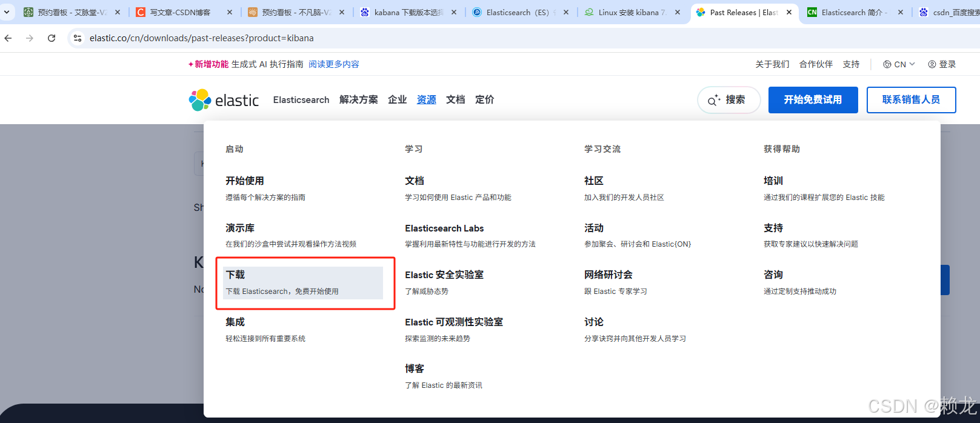Click the 开始免费试用 button

click(813, 100)
